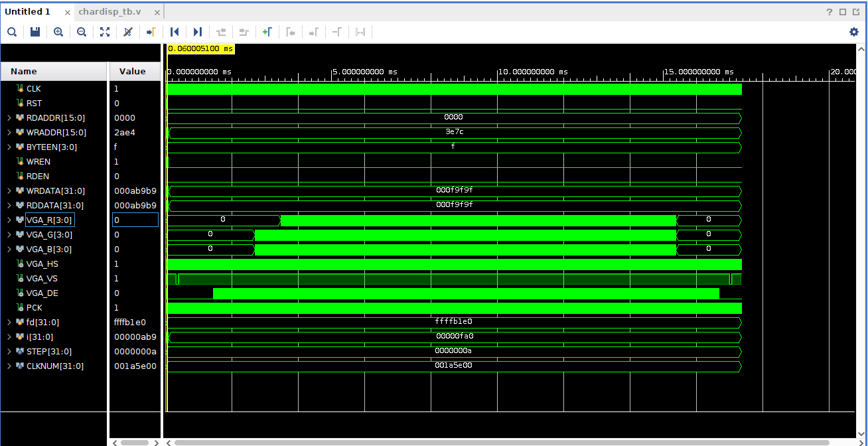The height and width of the screenshot is (446, 868).
Task: Expand the BYTEEN[3:0] bus
Action: [x=9, y=147]
